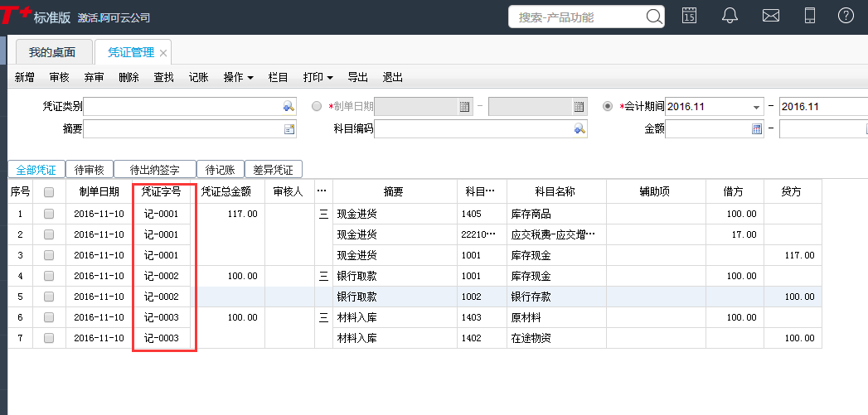Open notifications bell icon

pyautogui.click(x=730, y=16)
